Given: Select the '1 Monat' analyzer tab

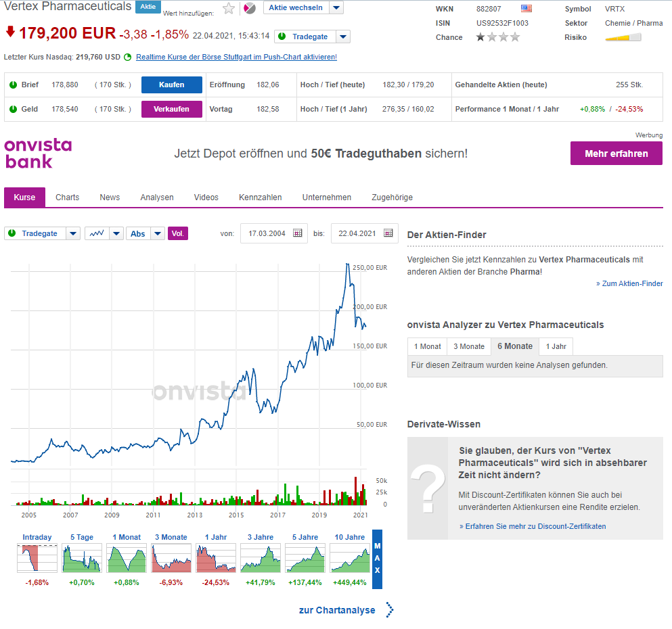Looking at the screenshot, I should 427,346.
